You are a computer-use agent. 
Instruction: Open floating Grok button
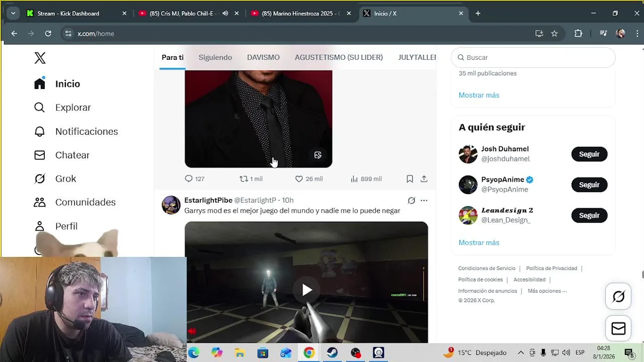click(x=618, y=297)
